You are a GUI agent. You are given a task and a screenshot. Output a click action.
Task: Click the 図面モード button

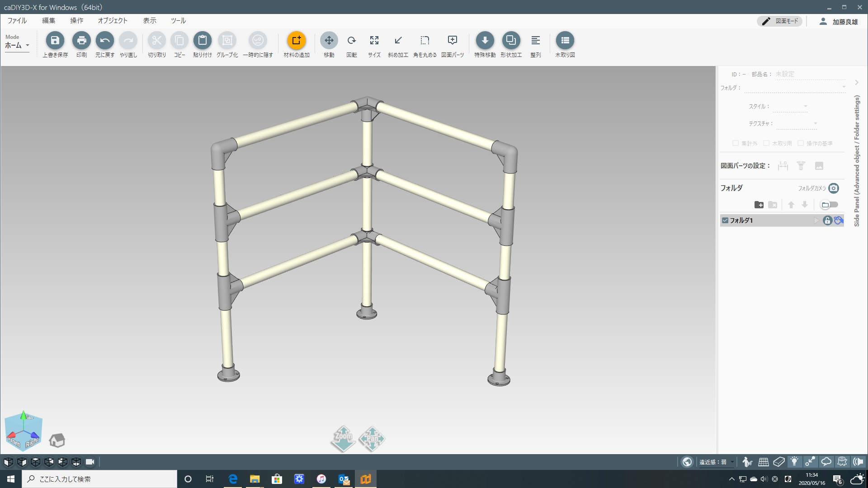780,21
